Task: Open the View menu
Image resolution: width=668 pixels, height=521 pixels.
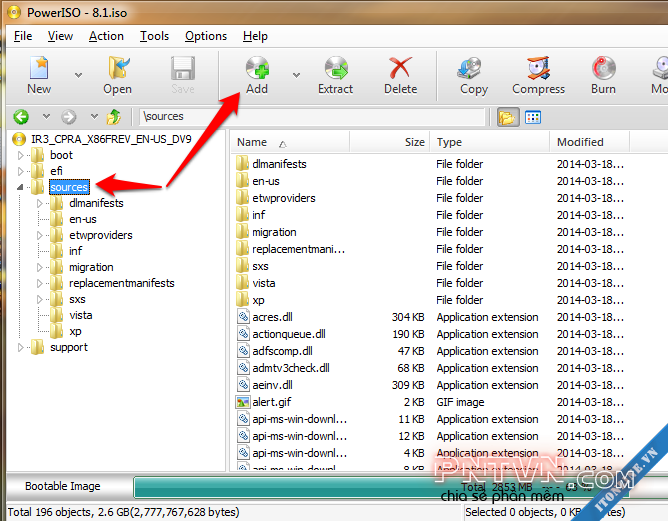Action: [60, 36]
